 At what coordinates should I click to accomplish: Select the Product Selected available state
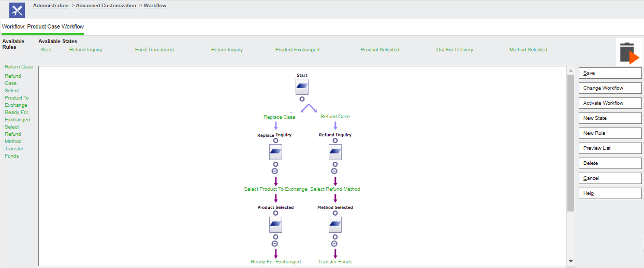click(x=380, y=50)
